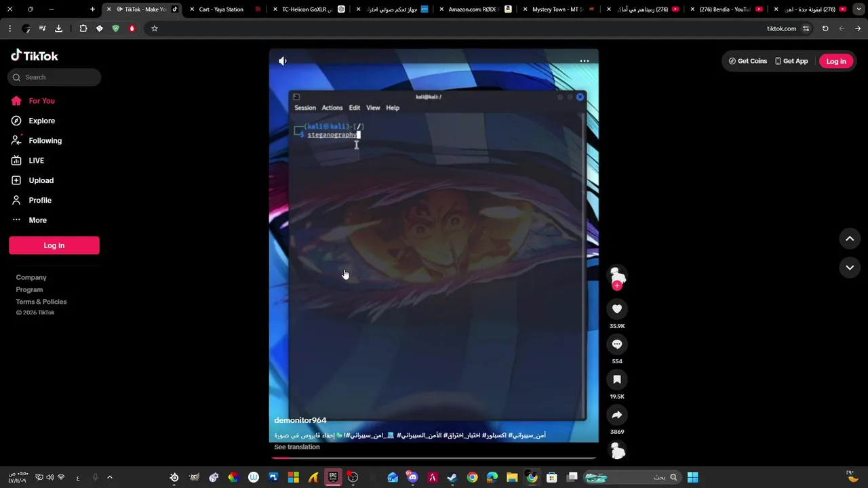Share the video using the arrow icon
This screenshot has width=868, height=488.
click(x=617, y=415)
